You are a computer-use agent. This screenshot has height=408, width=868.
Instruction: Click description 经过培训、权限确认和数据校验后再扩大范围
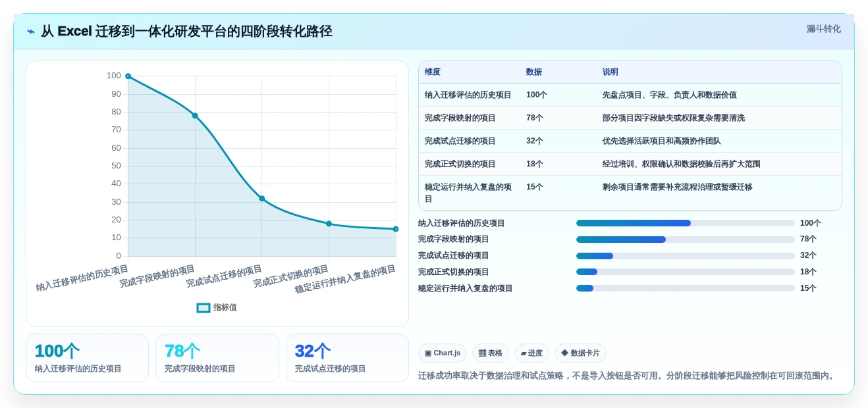click(682, 164)
